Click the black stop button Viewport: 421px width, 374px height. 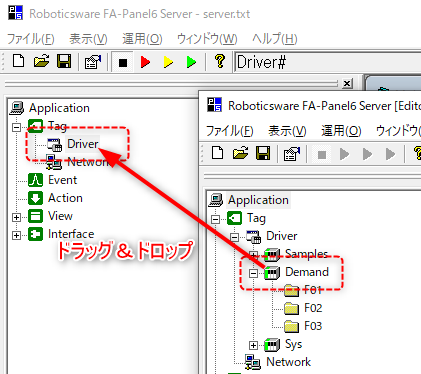point(123,62)
